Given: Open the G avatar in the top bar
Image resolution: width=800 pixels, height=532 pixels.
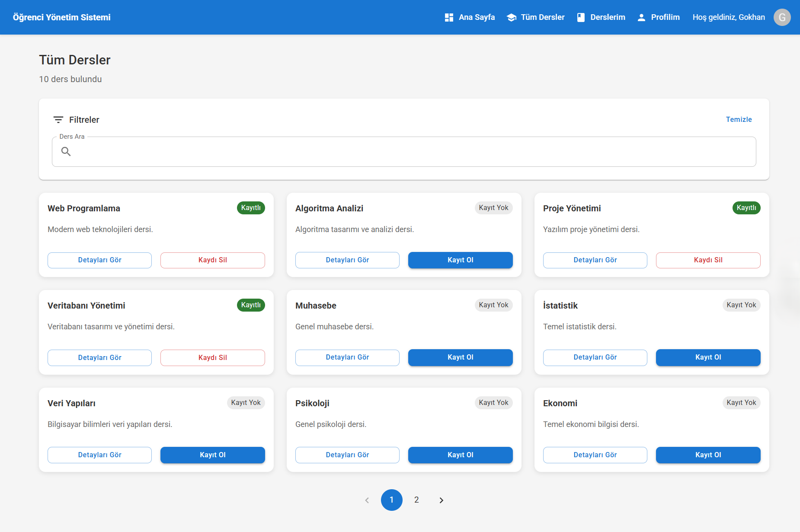Looking at the screenshot, I should pyautogui.click(x=782, y=17).
